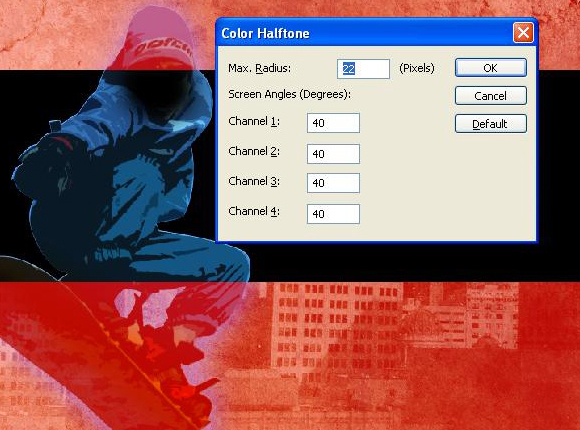Select the Channel 3 angle field
Image resolution: width=580 pixels, height=430 pixels.
tap(333, 183)
